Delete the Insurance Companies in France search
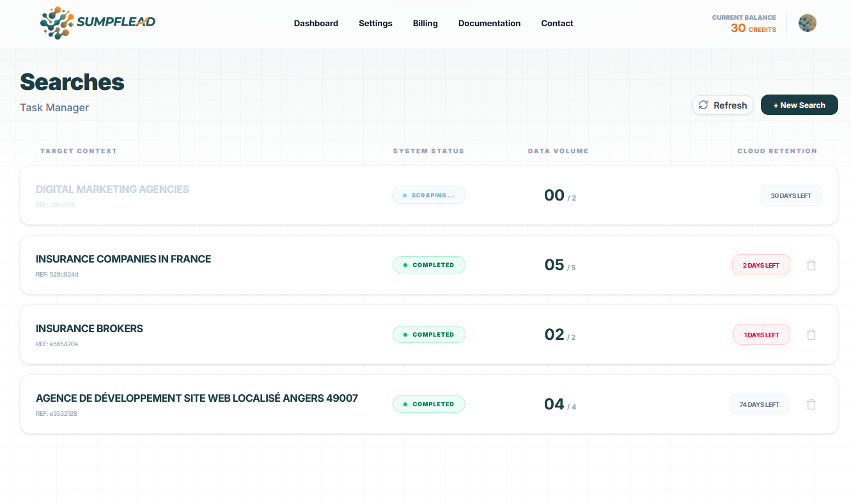The height and width of the screenshot is (504, 851). pyautogui.click(x=811, y=265)
